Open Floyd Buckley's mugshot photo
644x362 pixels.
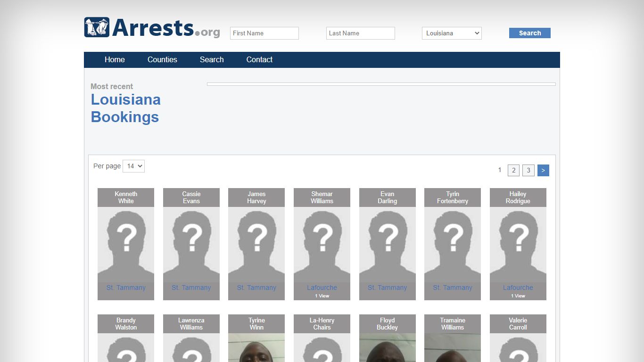pyautogui.click(x=388, y=348)
